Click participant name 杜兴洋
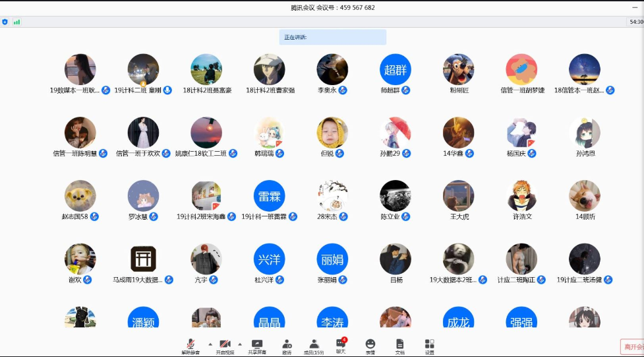The height and width of the screenshot is (357, 644). click(x=264, y=280)
